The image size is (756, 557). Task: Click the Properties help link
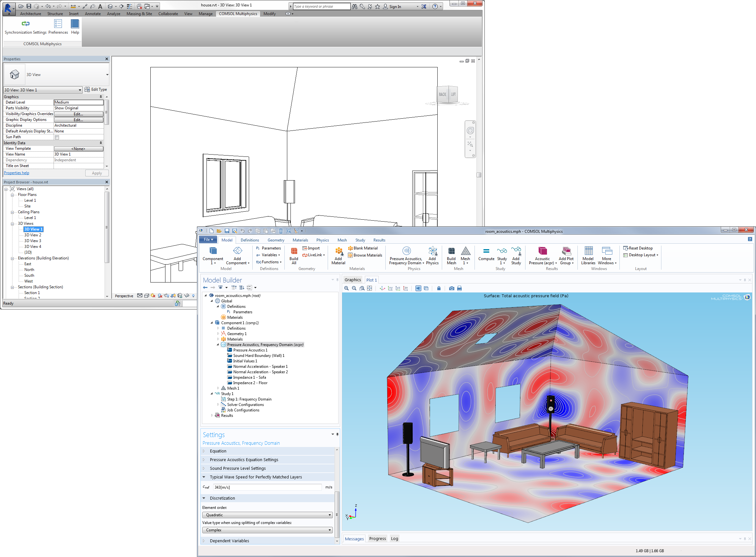(17, 173)
